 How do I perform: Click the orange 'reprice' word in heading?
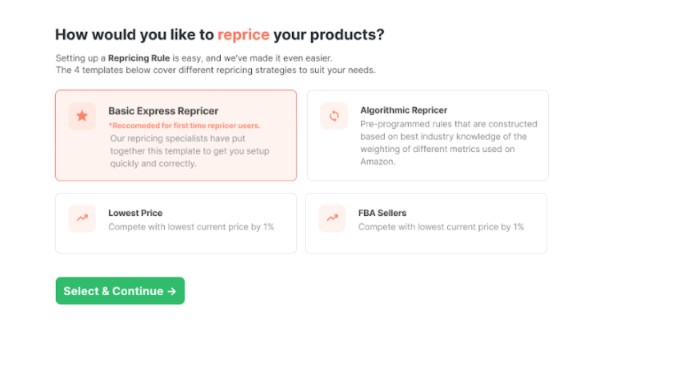(244, 35)
